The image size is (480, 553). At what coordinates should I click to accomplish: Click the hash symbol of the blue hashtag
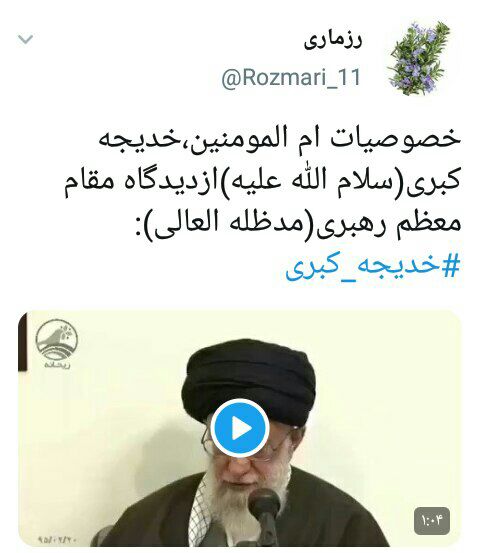451,266
